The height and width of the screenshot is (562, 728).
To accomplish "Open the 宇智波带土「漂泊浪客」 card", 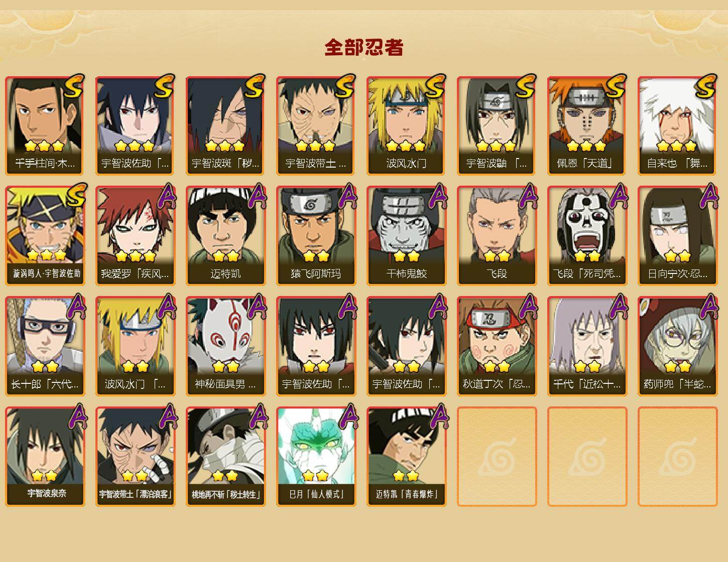I will click(135, 456).
